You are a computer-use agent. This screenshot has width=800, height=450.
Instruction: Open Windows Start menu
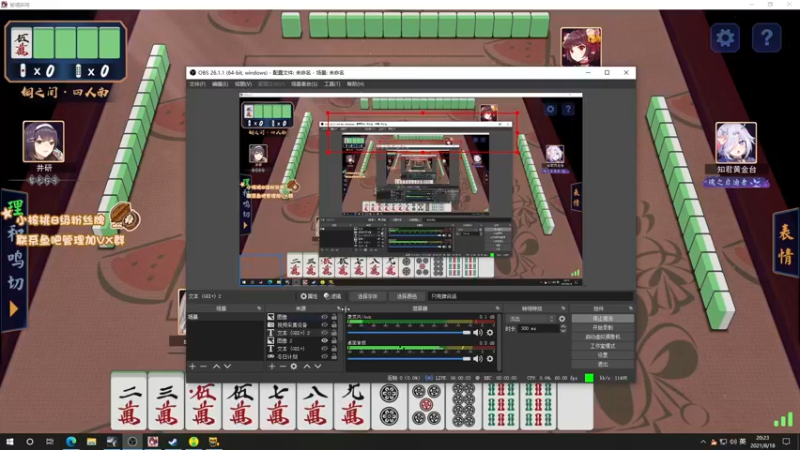coord(9,441)
